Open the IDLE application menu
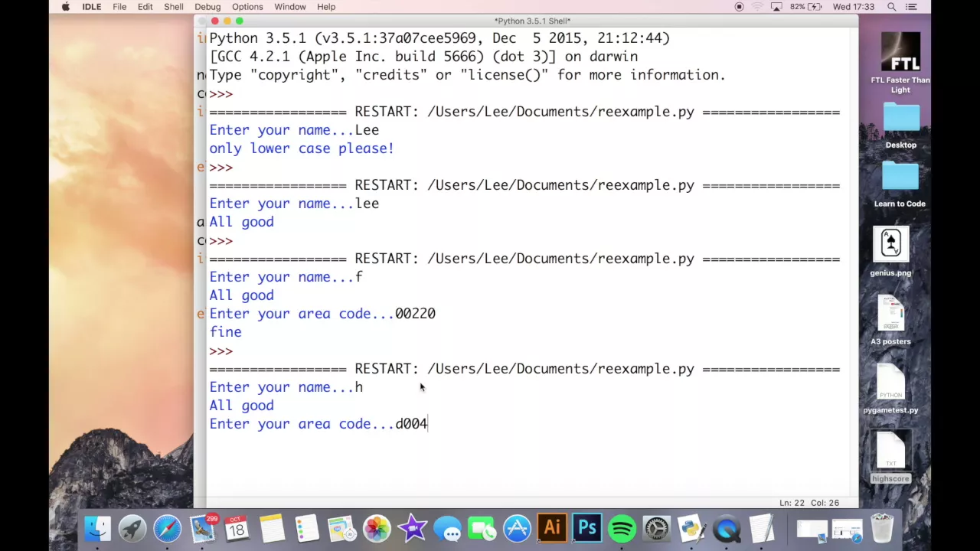 92,7
